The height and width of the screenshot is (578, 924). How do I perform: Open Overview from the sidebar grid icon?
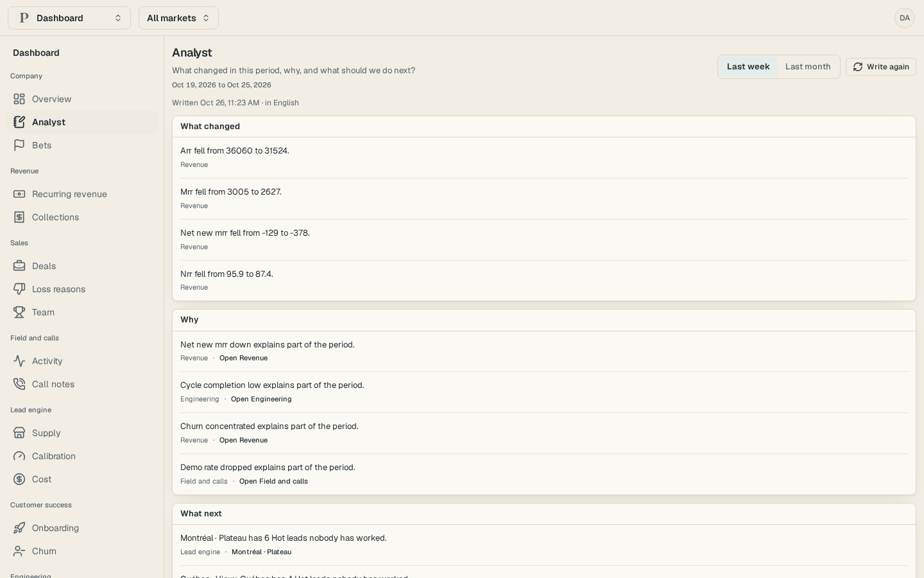[19, 99]
